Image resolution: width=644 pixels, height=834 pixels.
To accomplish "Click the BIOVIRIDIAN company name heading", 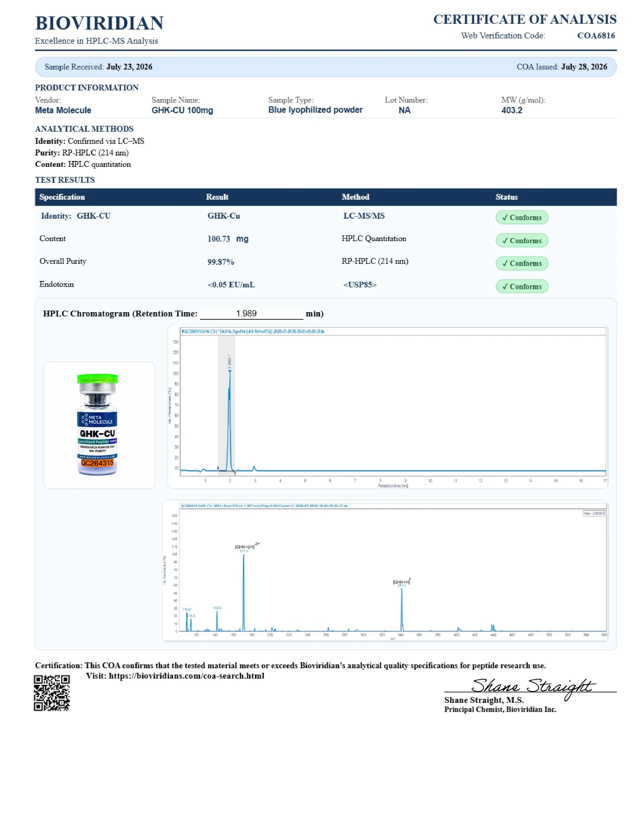I will coord(99,23).
